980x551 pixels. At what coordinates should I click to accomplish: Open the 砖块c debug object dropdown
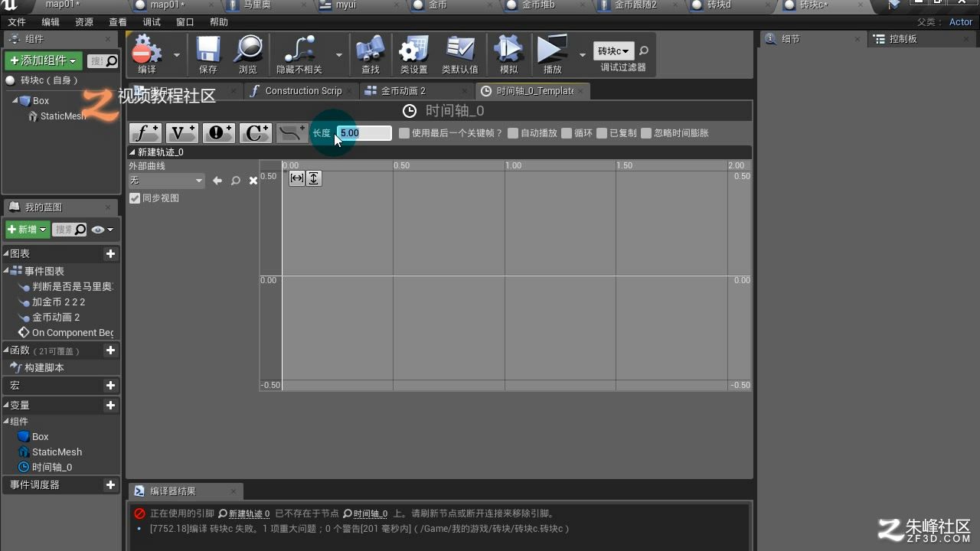(614, 51)
